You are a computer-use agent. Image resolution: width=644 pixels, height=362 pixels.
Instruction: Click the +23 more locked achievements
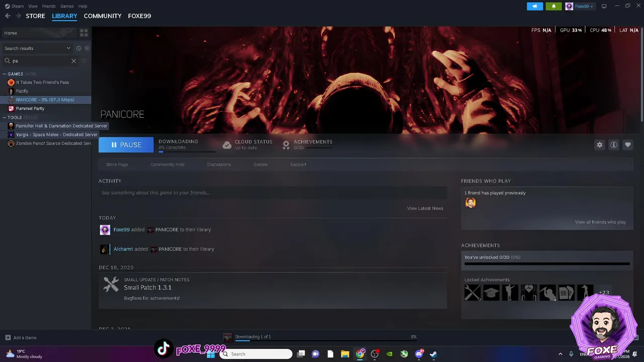[604, 293]
